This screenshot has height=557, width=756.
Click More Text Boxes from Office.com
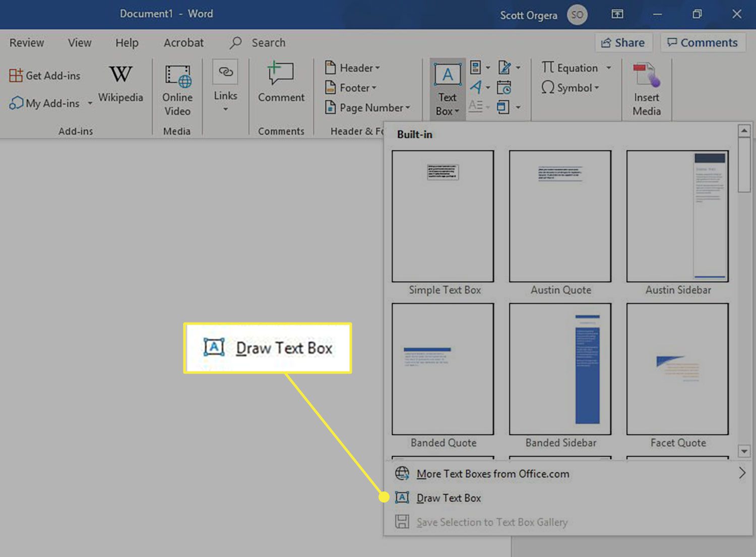[568, 474]
